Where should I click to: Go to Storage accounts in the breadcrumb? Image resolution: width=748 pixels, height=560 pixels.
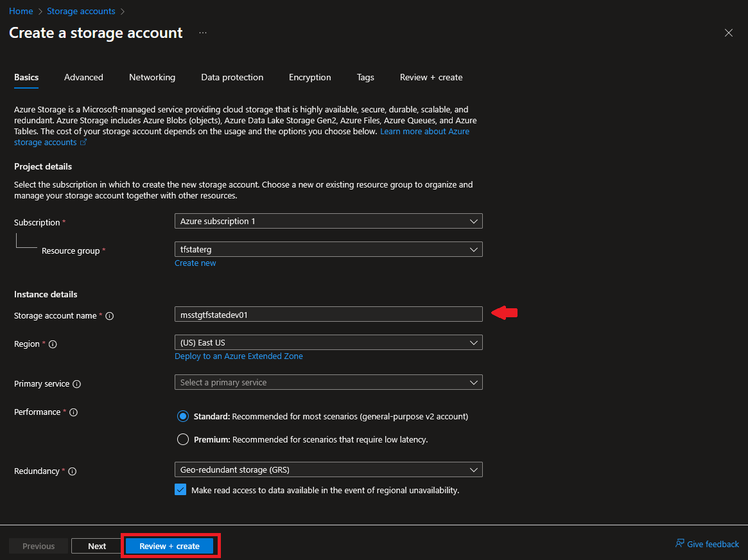pos(81,11)
